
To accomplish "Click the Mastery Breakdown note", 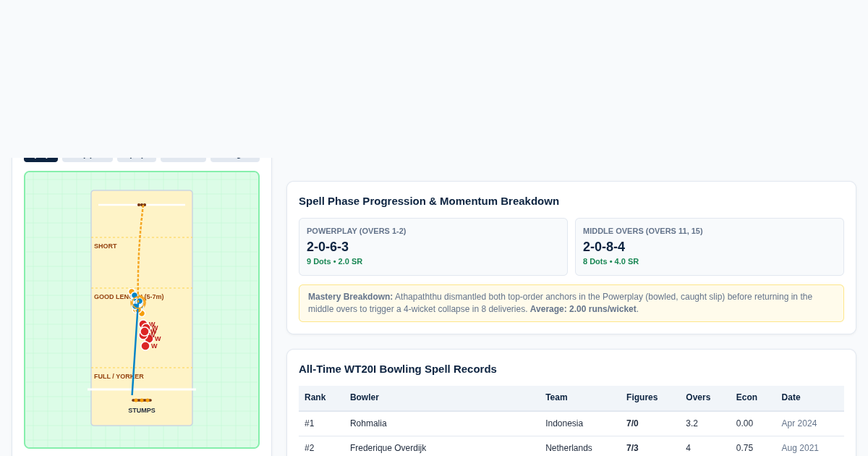I will pyautogui.click(x=571, y=303).
